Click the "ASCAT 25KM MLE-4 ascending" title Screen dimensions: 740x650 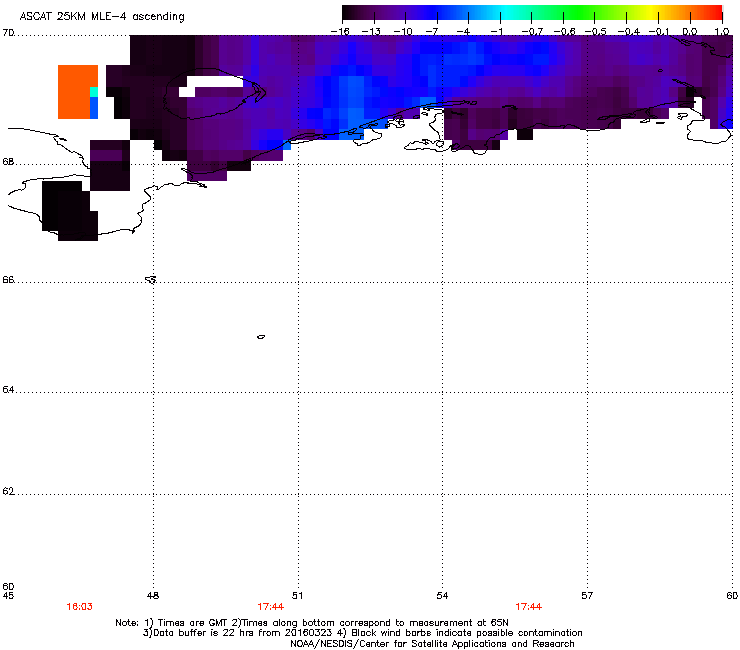pos(102,17)
